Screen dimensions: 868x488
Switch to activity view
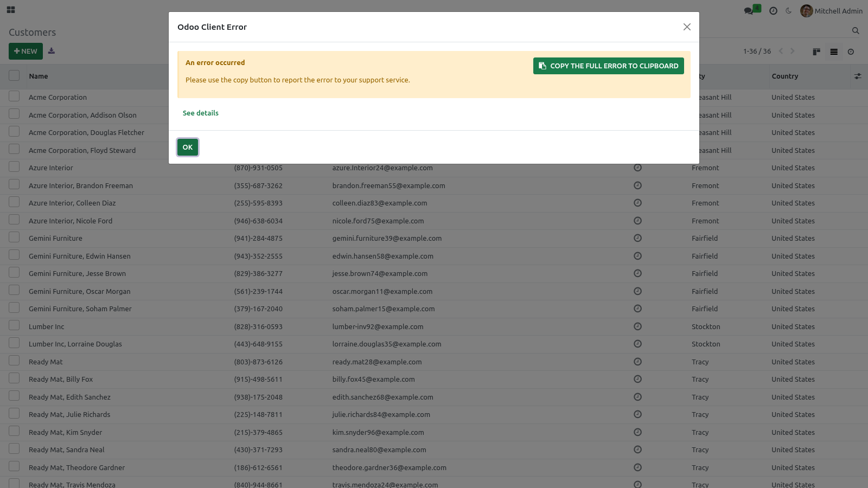851,52
